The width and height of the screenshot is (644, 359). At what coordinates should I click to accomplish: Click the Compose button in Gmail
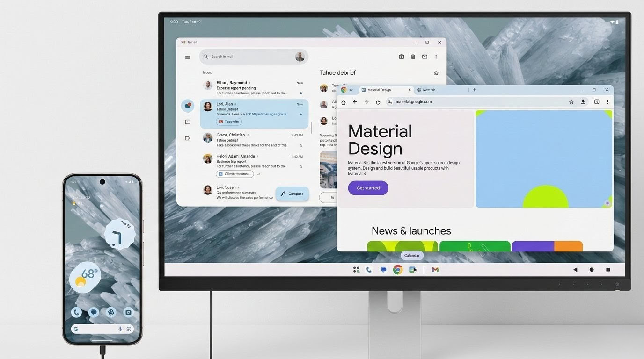pyautogui.click(x=292, y=194)
